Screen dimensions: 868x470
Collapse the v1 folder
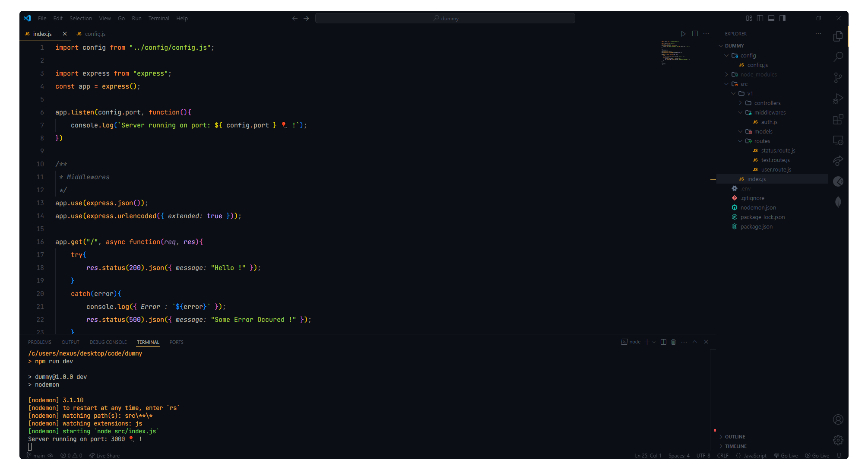(733, 93)
